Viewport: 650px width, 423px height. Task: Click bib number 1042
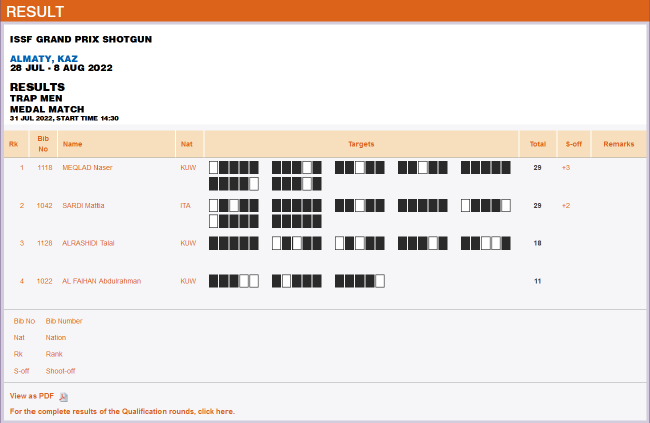(44, 206)
